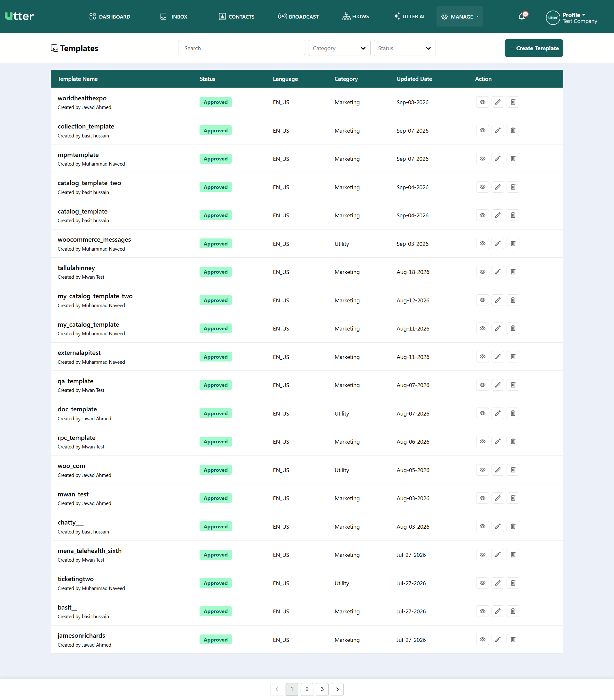Go to the Dashboard nav item
This screenshot has width=614, height=700.
(110, 16)
